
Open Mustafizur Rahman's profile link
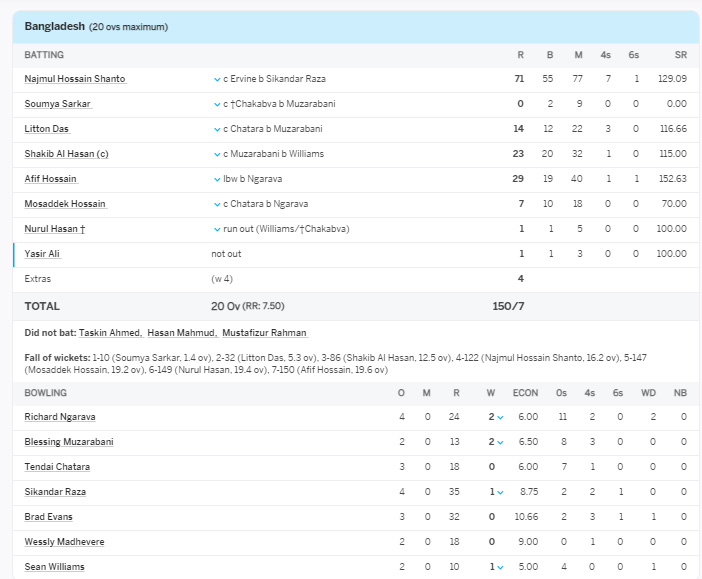click(263, 333)
